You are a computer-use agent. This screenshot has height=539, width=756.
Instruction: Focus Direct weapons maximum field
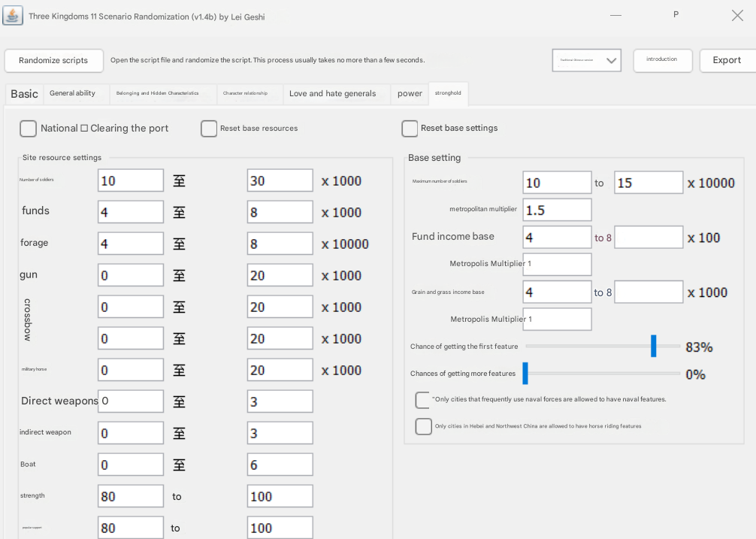coord(280,401)
